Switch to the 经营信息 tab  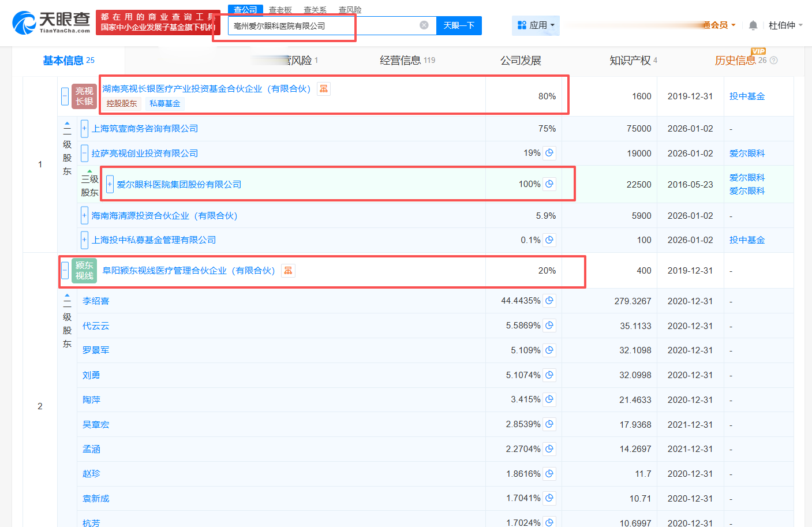pyautogui.click(x=407, y=61)
